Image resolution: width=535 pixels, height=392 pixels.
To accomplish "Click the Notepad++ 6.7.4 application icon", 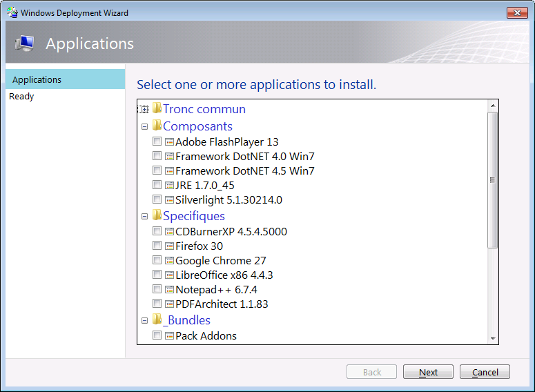I will [169, 289].
